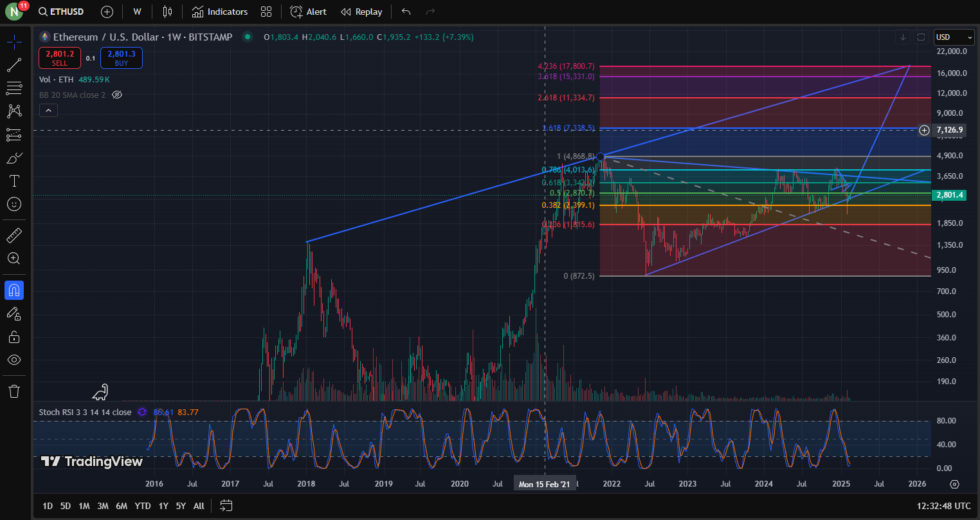Viewport: 980px width, 520px height.
Task: Click the SELL 2,801.2 button
Action: coord(59,58)
